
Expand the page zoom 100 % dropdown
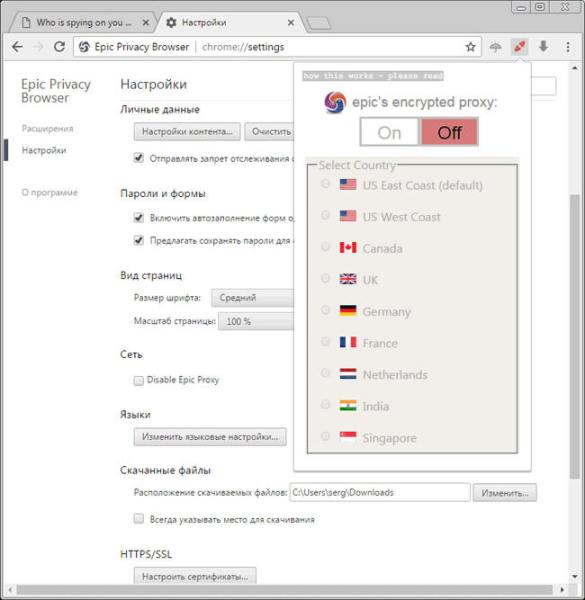point(256,321)
